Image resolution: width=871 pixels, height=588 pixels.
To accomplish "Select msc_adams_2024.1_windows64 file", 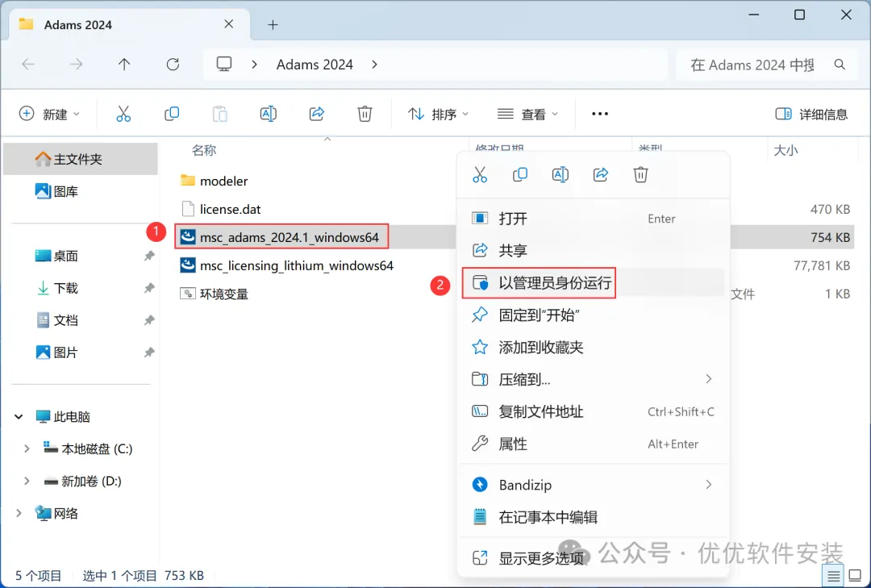I will [x=281, y=237].
